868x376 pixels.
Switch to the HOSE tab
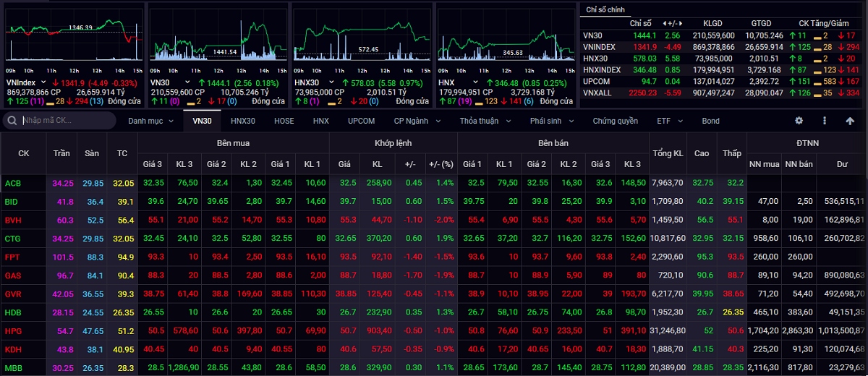tap(284, 121)
